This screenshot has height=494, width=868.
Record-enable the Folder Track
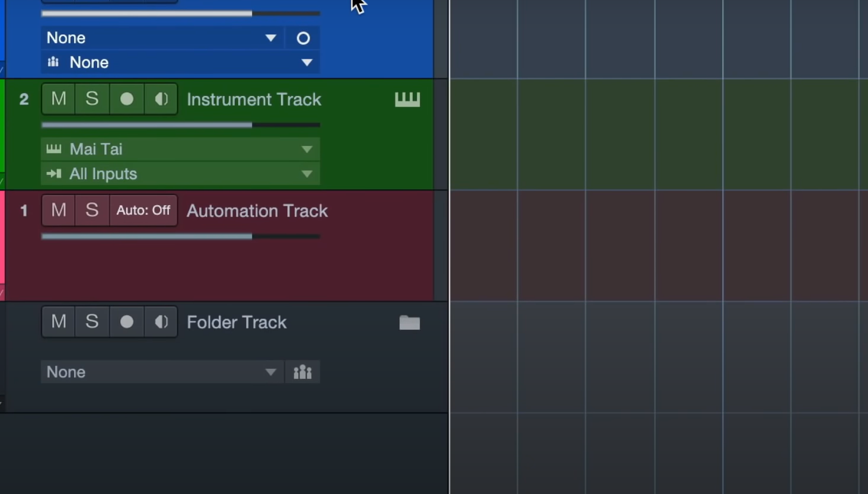[126, 322]
